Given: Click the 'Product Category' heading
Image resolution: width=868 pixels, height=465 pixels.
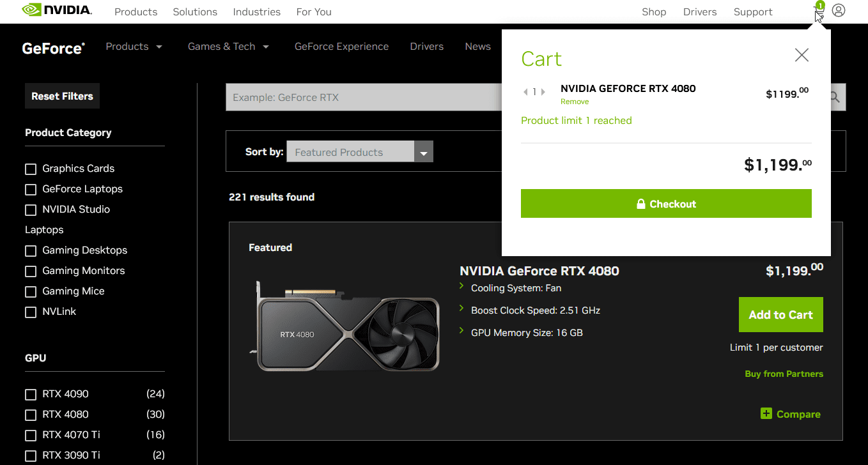Looking at the screenshot, I should coord(68,132).
